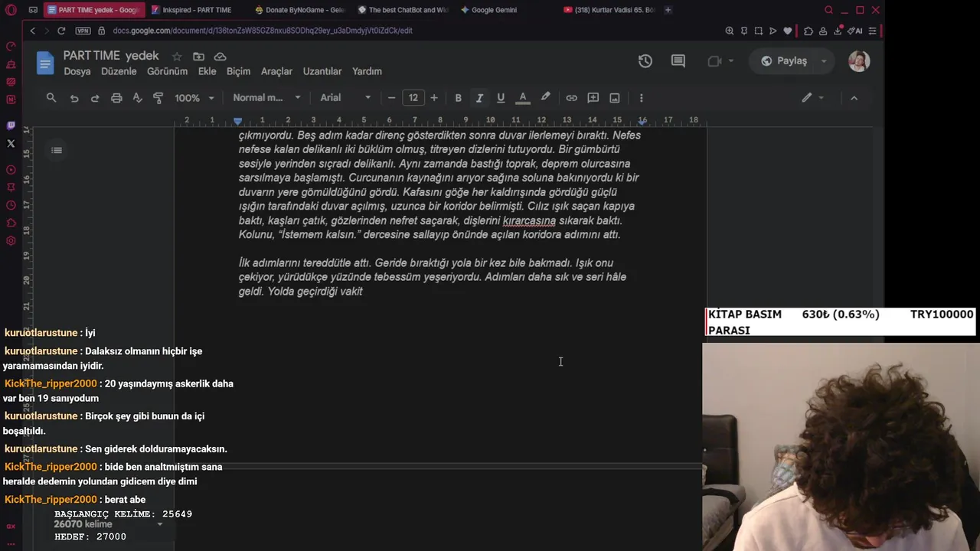This screenshot has height=551, width=980.
Task: Open the Arial font dropdown
Action: (345, 98)
